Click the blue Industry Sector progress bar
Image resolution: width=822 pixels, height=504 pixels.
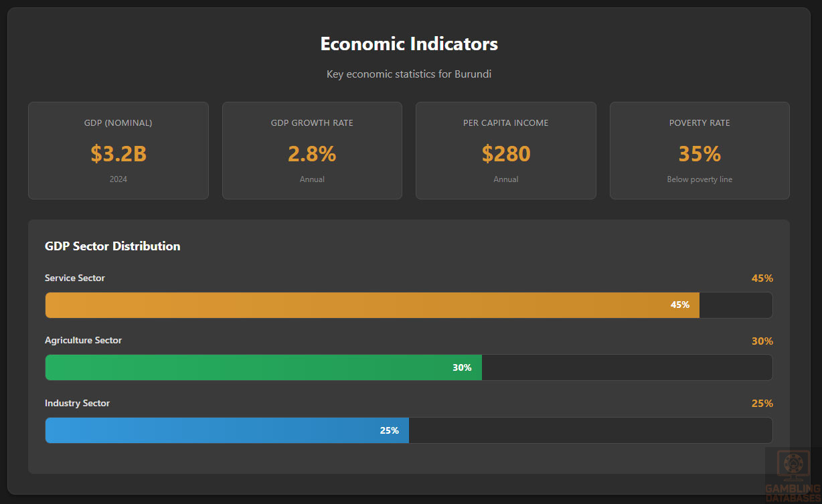(x=227, y=430)
